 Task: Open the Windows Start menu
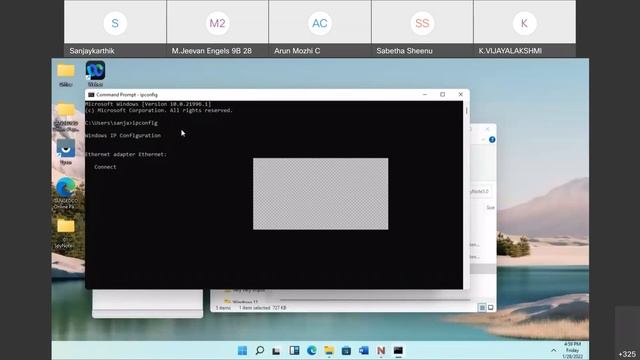242,351
